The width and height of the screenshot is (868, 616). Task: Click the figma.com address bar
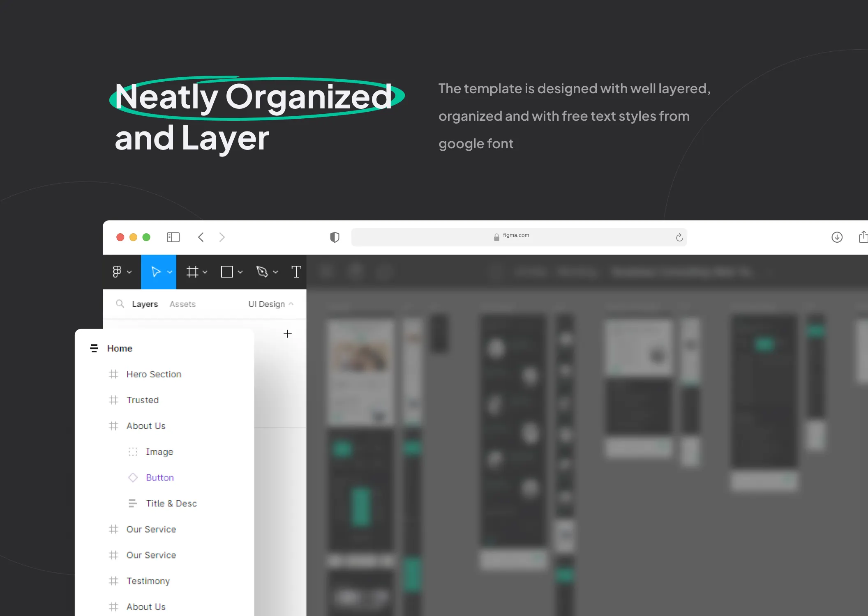[x=516, y=237]
